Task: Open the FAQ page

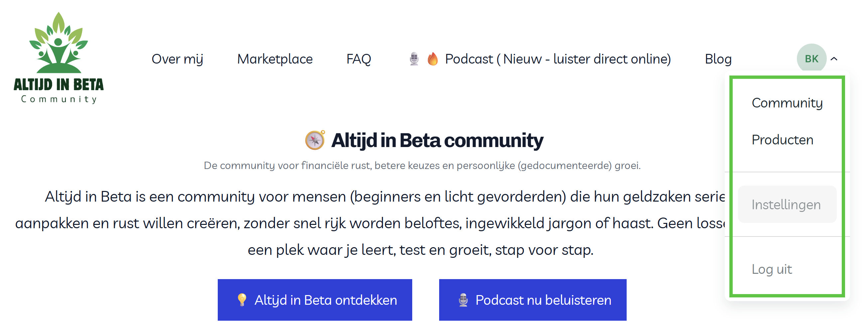Action: point(358,59)
